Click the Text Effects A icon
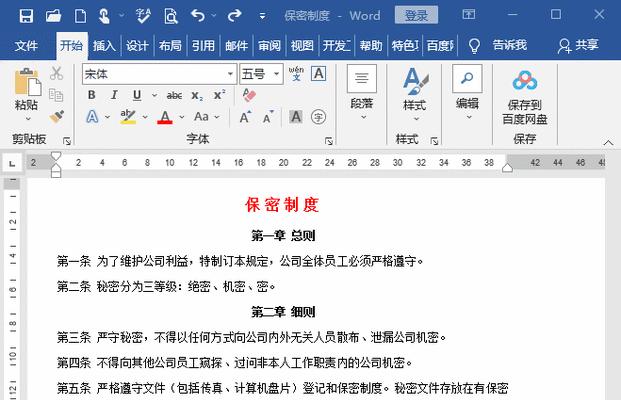 [x=92, y=117]
